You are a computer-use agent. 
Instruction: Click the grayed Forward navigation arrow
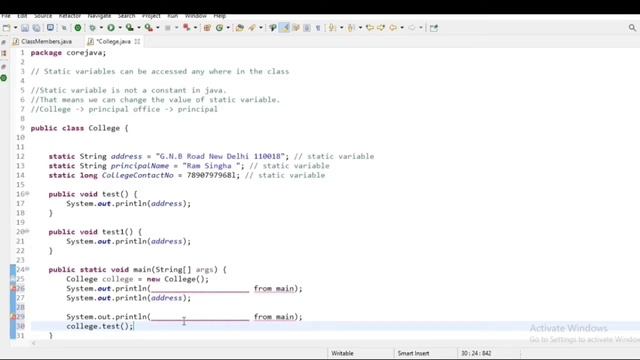pos(412,28)
